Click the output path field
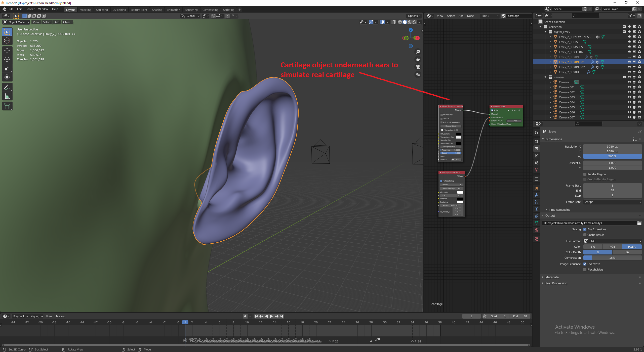The width and height of the screenshot is (644, 352). pos(589,223)
